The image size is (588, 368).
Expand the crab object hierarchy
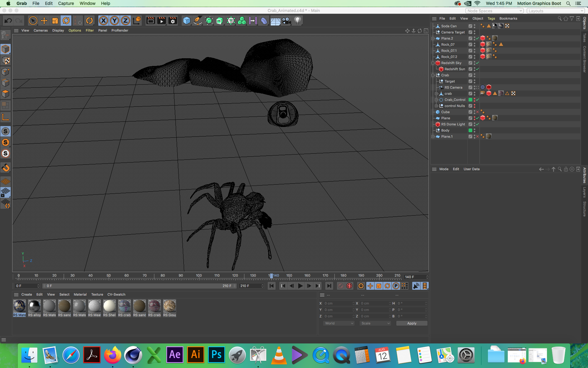pyautogui.click(x=436, y=94)
